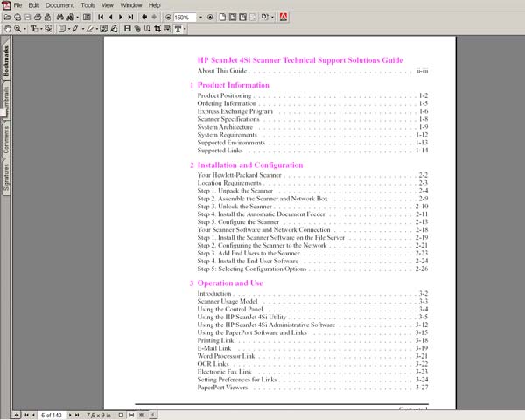This screenshot has width=525, height=420.
Task: Switch to Continuous Facing layout in status bar
Action: [142, 416]
